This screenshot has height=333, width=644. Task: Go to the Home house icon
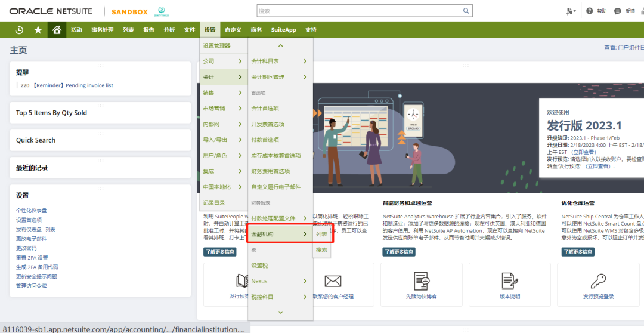coord(57,30)
